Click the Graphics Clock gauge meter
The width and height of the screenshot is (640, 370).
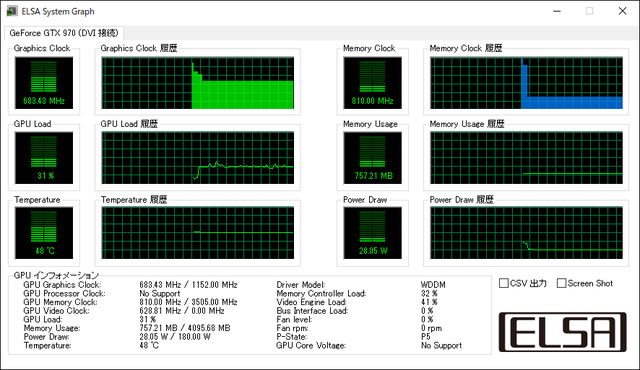[44, 83]
